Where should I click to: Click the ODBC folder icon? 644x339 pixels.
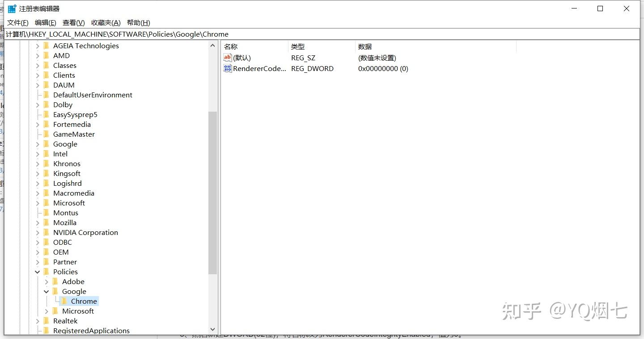47,242
